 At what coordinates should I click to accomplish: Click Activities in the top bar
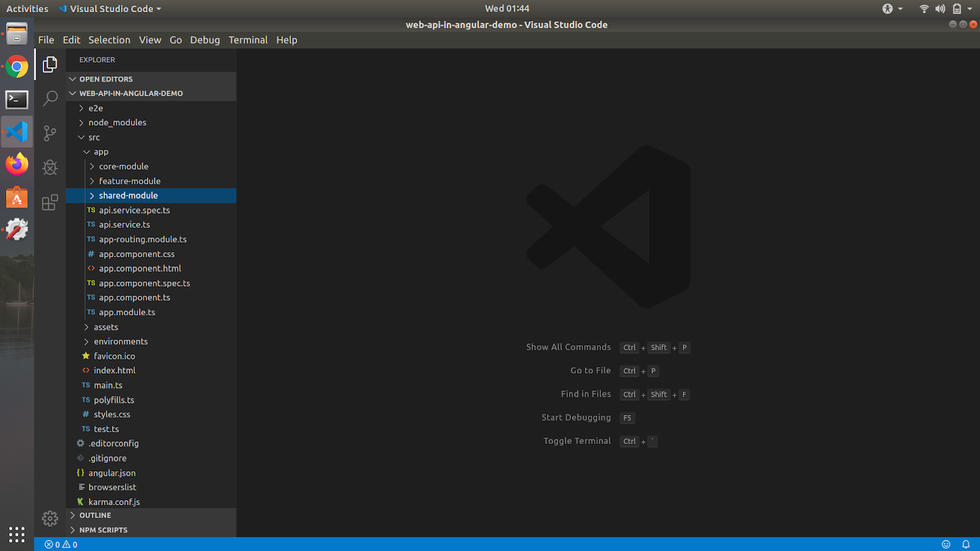click(27, 9)
